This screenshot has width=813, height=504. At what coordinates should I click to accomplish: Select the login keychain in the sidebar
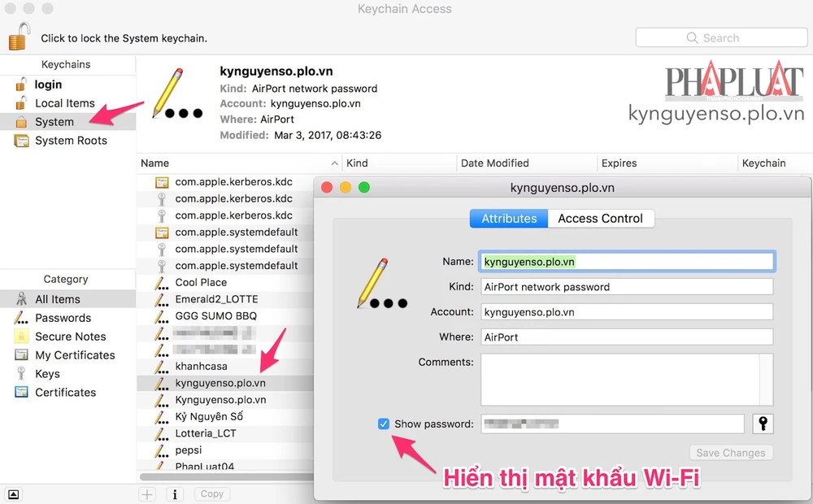point(48,85)
